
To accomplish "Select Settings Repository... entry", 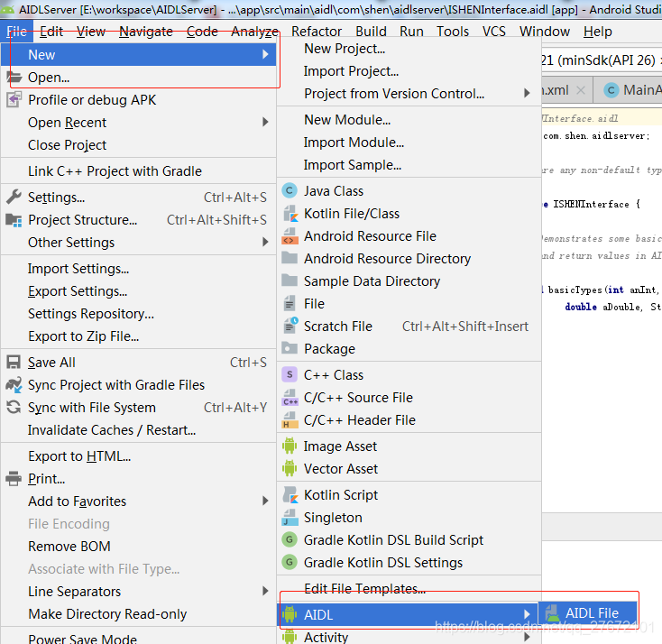I will [x=139, y=314].
